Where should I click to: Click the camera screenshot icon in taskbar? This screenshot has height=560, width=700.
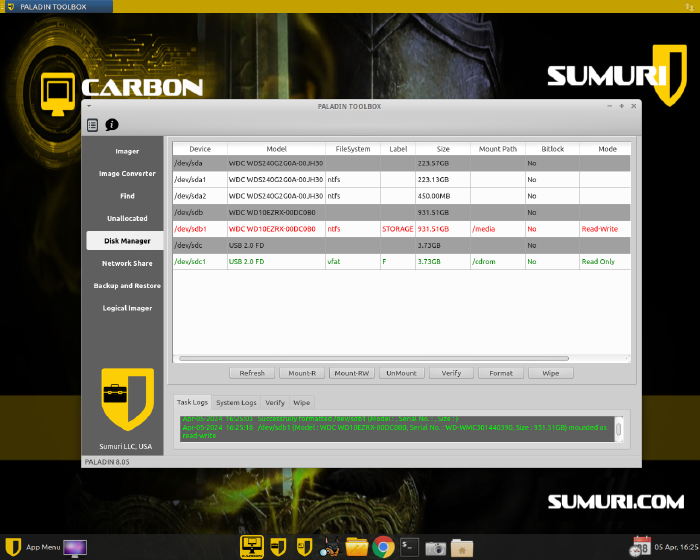(435, 547)
